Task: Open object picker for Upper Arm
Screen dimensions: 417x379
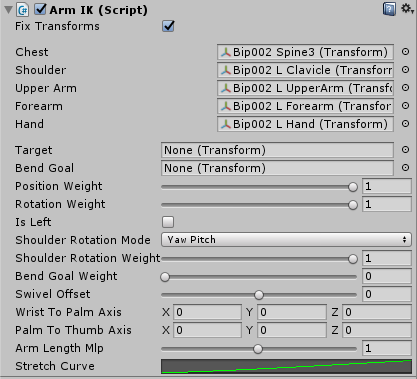Action: point(405,88)
